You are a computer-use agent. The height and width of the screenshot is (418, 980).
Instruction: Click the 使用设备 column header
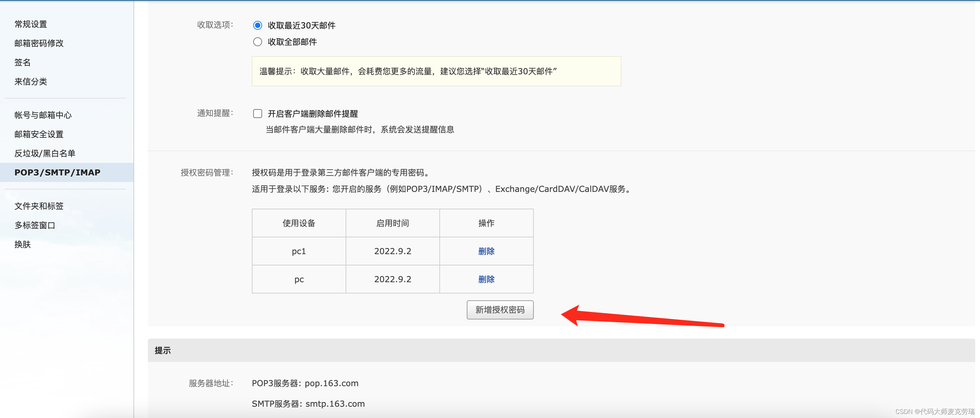pyautogui.click(x=299, y=223)
